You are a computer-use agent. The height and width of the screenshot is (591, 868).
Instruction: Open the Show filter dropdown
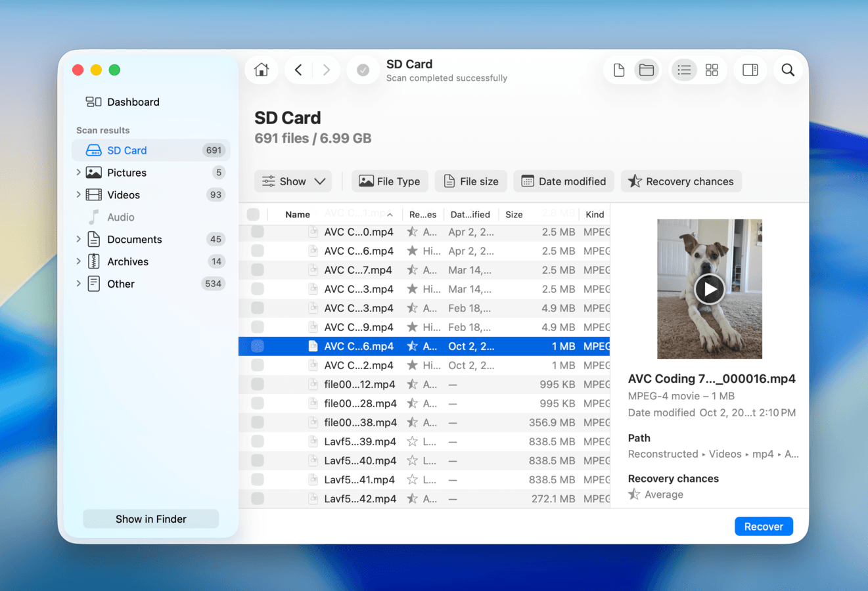click(x=293, y=181)
